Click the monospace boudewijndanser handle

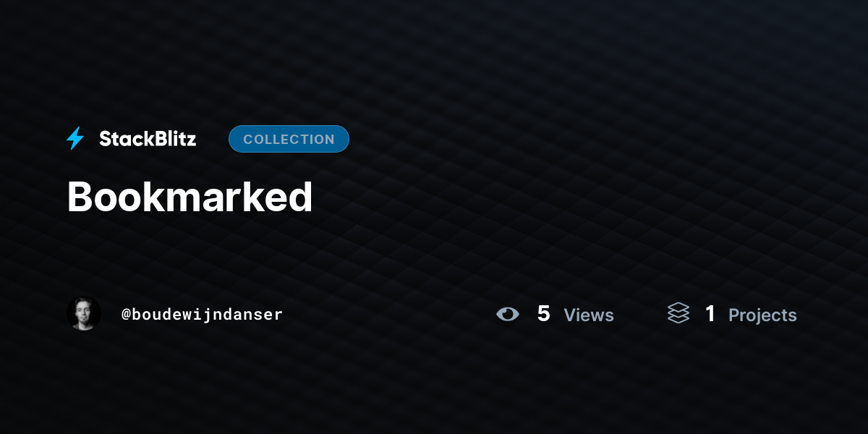pos(202,315)
